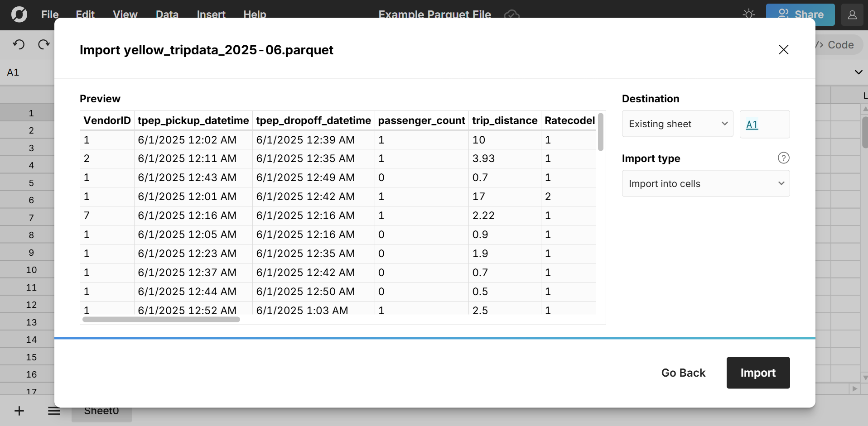Toggle light mode with the sun icon
Screen dimensions: 868x426
click(x=749, y=14)
